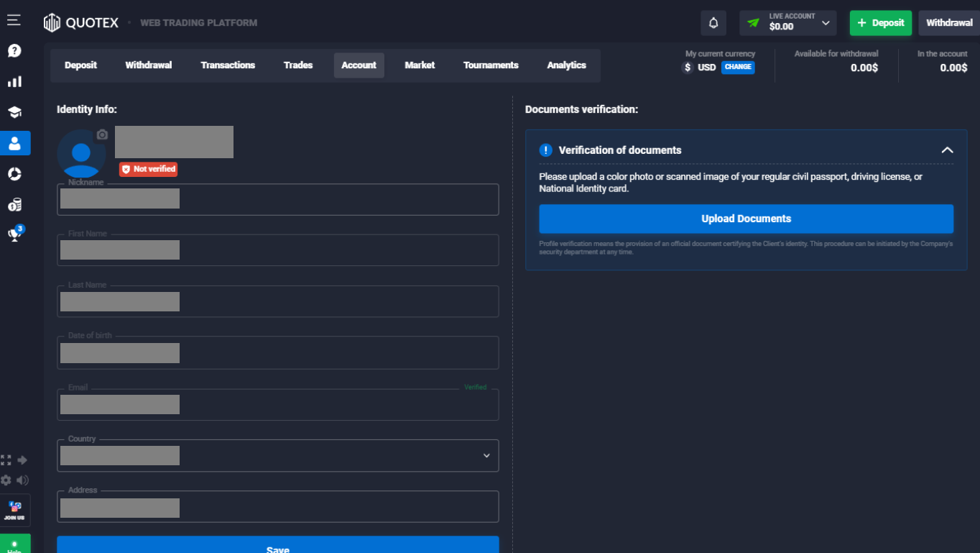Open the green Help button
Screen dimensions: 980x553
[15, 544]
